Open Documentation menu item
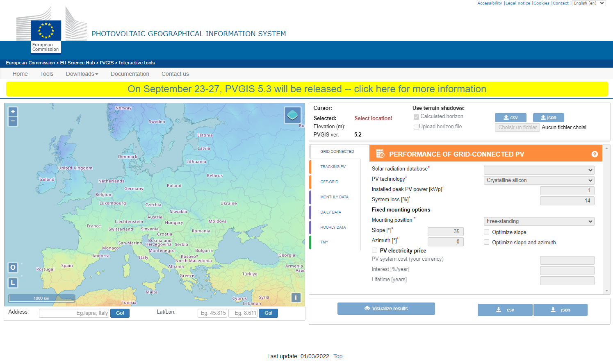613x364 pixels. click(130, 74)
